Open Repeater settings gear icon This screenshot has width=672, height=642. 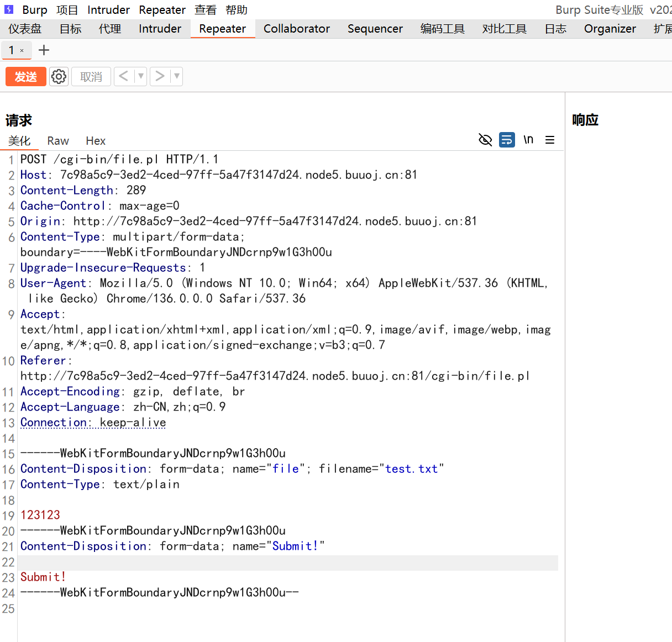point(59,76)
